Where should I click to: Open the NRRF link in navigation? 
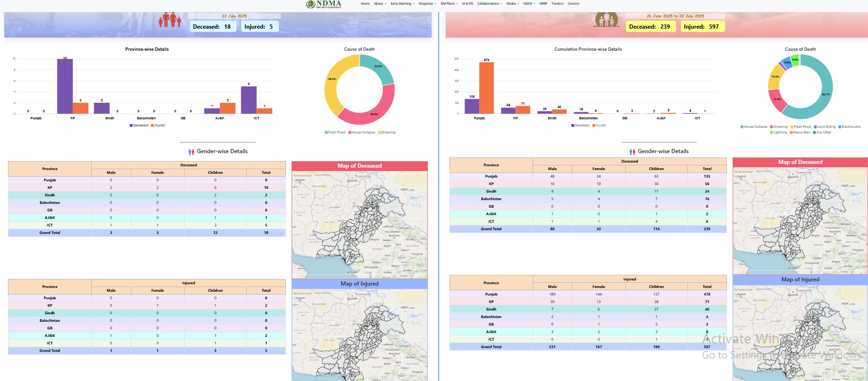tap(543, 4)
